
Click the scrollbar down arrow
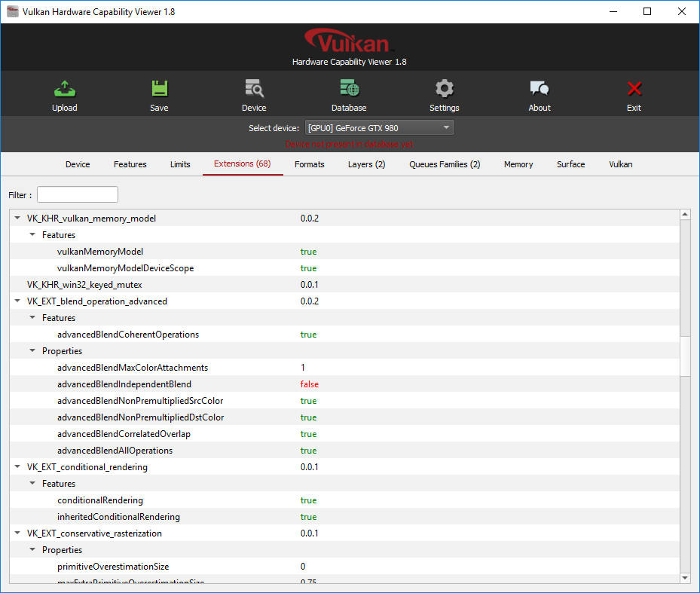point(685,578)
